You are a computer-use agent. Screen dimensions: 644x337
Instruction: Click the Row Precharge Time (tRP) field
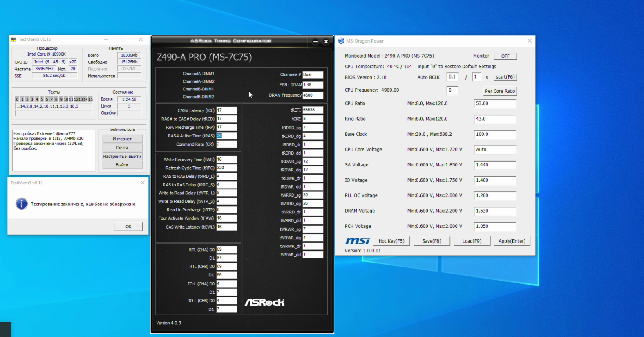[x=227, y=127]
